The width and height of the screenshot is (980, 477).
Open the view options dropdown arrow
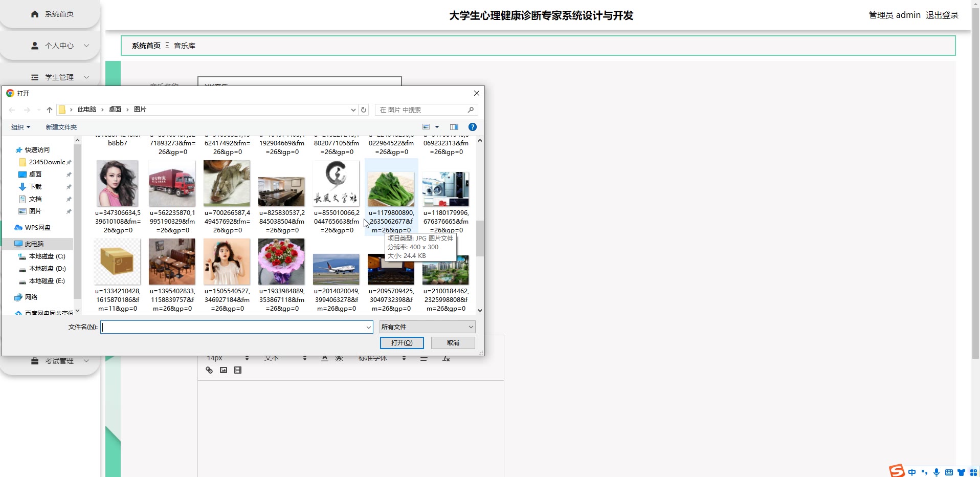437,127
